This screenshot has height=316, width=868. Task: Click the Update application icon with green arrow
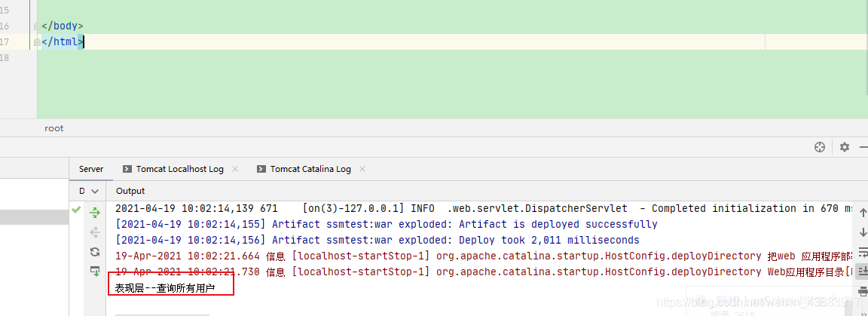[95, 271]
